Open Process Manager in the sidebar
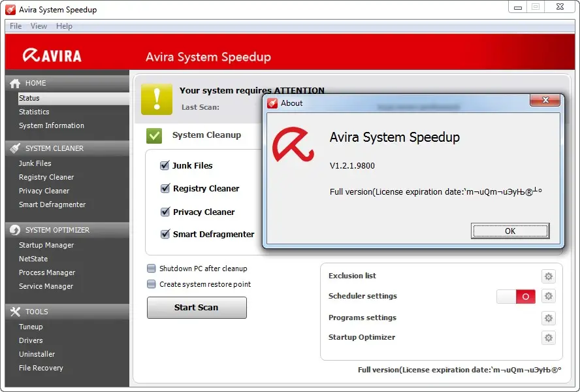 (x=47, y=272)
